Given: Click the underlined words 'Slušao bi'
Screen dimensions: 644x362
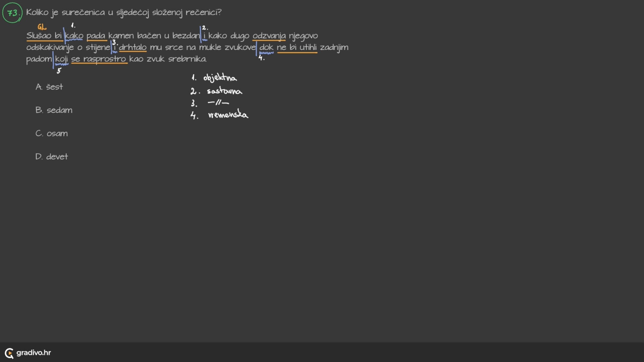Looking at the screenshot, I should pyautogui.click(x=44, y=36).
